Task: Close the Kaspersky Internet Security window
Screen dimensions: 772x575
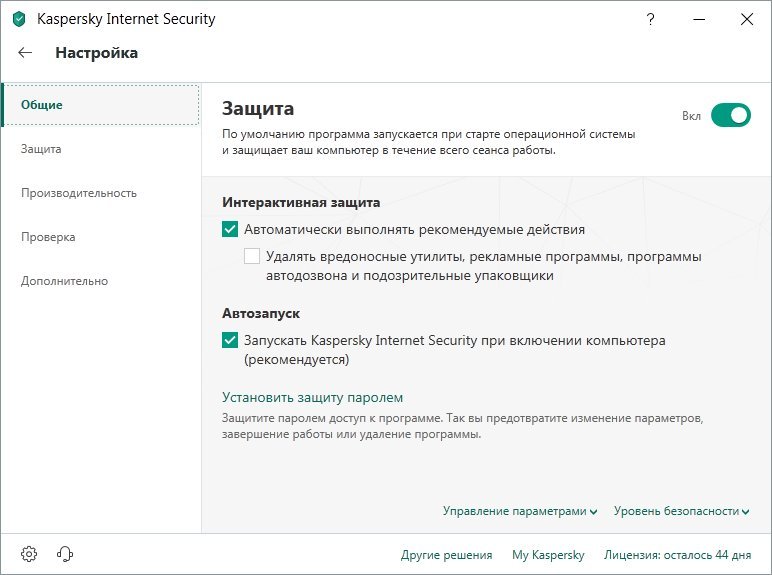Action: [x=747, y=19]
